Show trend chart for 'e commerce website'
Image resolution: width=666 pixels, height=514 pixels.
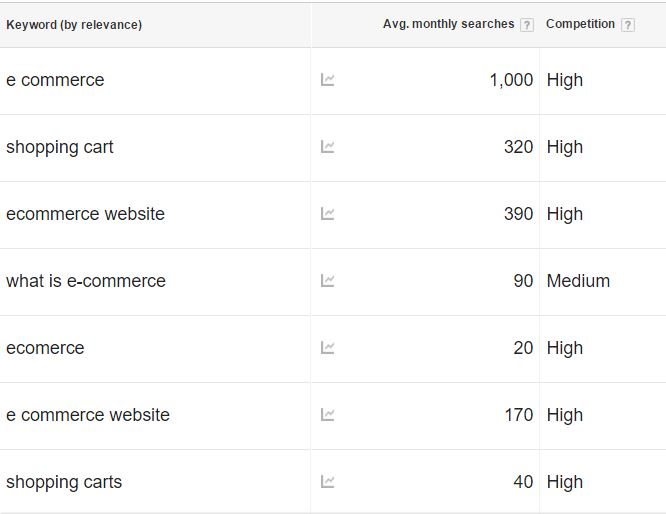pyautogui.click(x=327, y=415)
